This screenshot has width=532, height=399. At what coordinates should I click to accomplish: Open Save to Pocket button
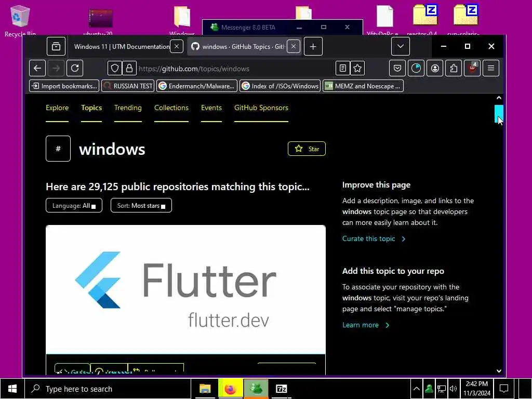pyautogui.click(x=397, y=68)
